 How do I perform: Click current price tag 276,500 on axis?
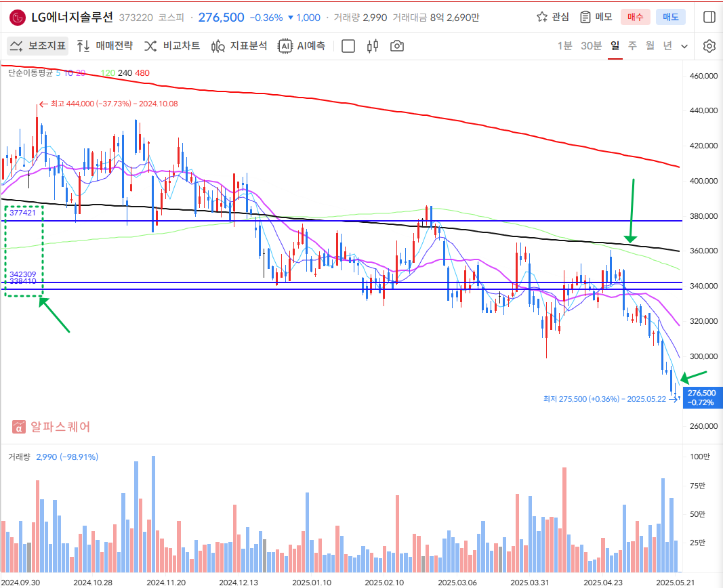click(x=701, y=398)
